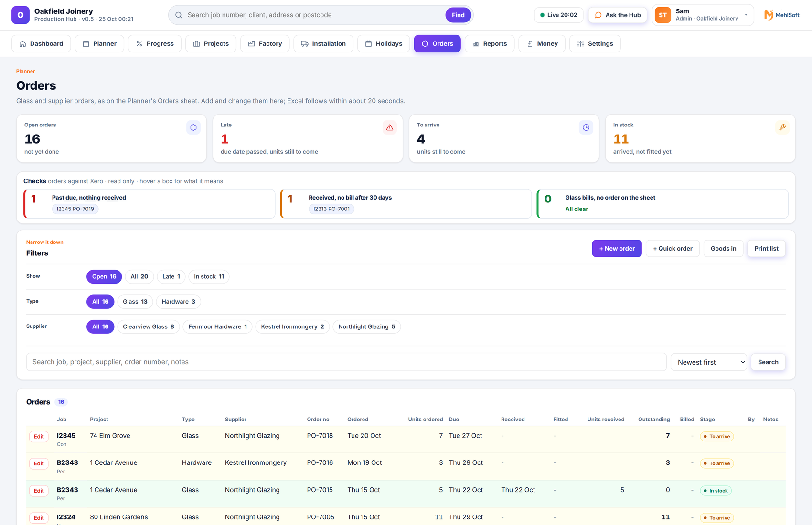
Task: Click the Oakfield Joinery logo icon
Action: pos(20,15)
